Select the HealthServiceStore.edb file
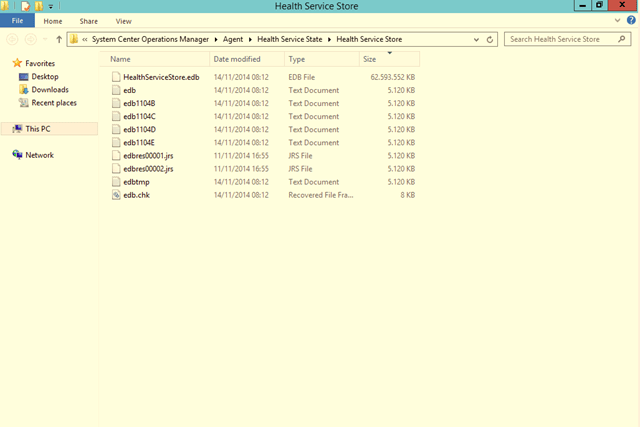640x427 pixels. pos(161,77)
